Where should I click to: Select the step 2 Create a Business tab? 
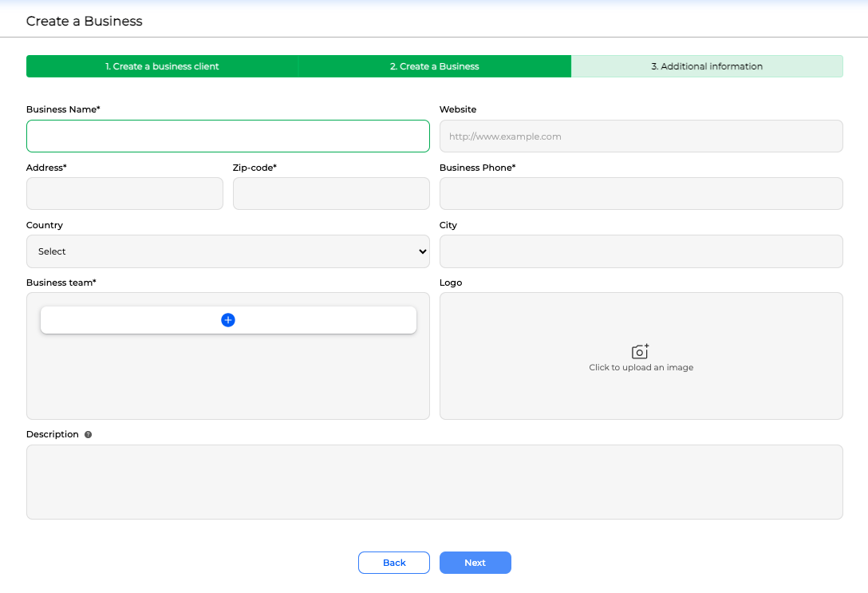434,66
